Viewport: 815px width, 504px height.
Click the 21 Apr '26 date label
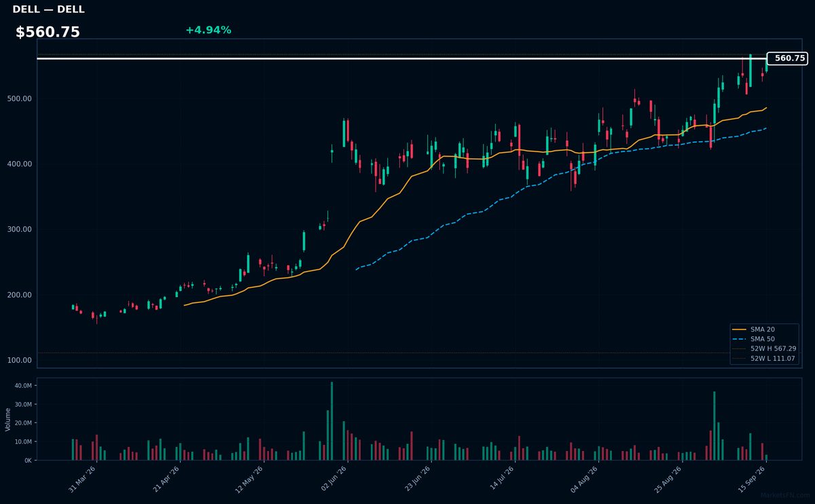[x=166, y=480]
